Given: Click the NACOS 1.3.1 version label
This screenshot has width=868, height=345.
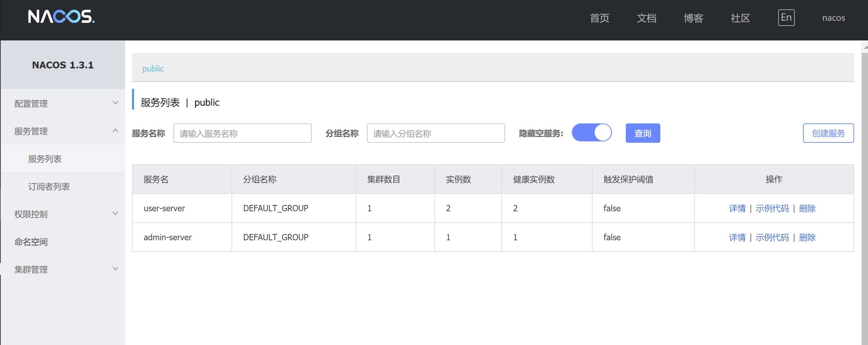Looking at the screenshot, I should [63, 65].
